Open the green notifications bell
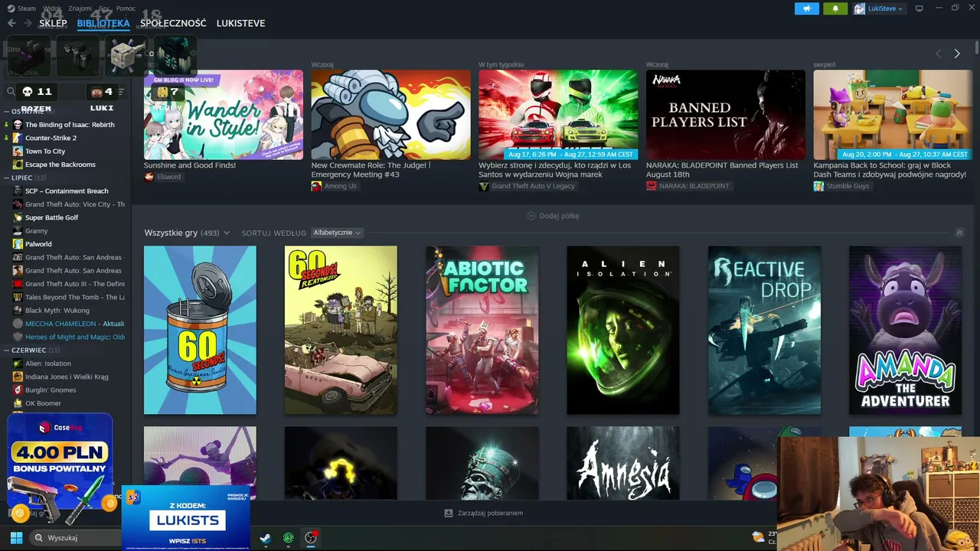The width and height of the screenshot is (980, 551). pyautogui.click(x=835, y=8)
